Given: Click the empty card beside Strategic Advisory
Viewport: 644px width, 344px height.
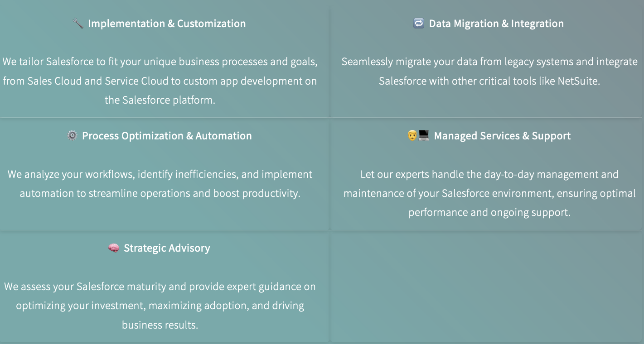Looking at the screenshot, I should 487,287.
